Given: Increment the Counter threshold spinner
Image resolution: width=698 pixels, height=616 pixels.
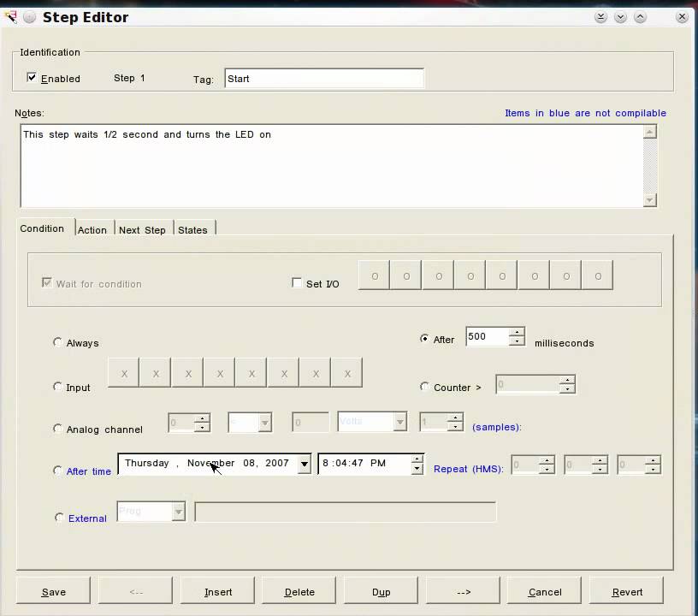Looking at the screenshot, I should point(566,381).
